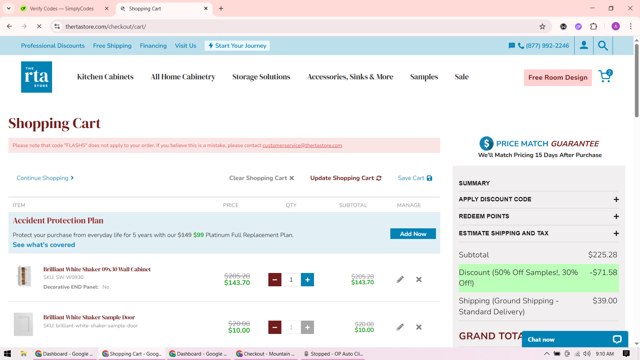
Task: Open Chrome menu three dots
Action: [x=631, y=27]
